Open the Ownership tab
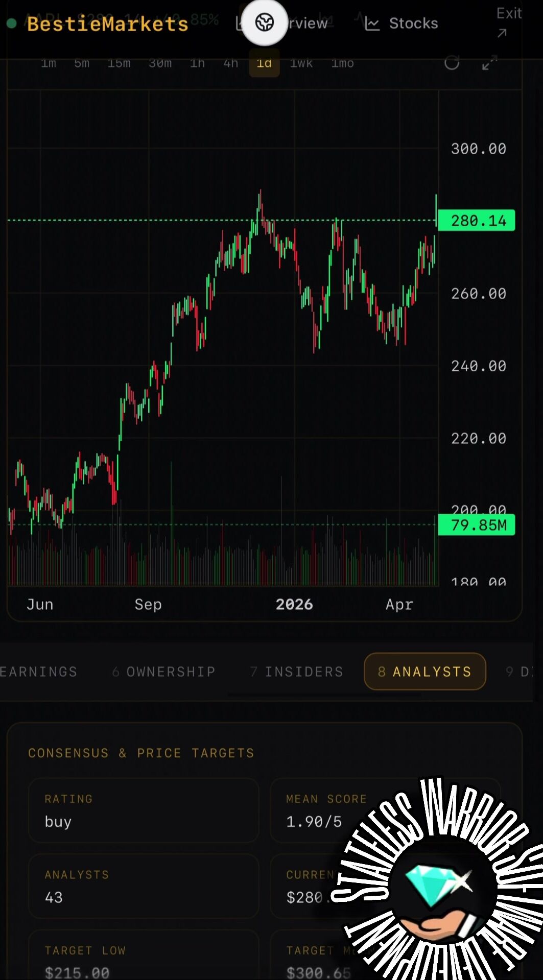The width and height of the screenshot is (543, 980). click(164, 672)
